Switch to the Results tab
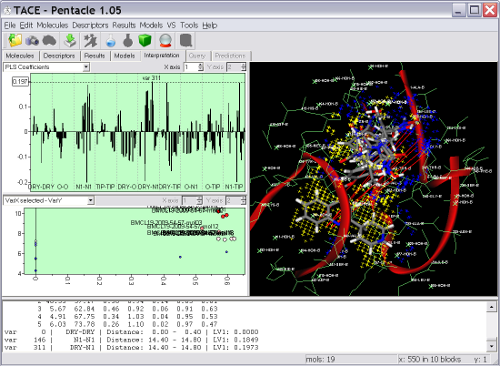This screenshot has height=366, width=500. [95, 56]
